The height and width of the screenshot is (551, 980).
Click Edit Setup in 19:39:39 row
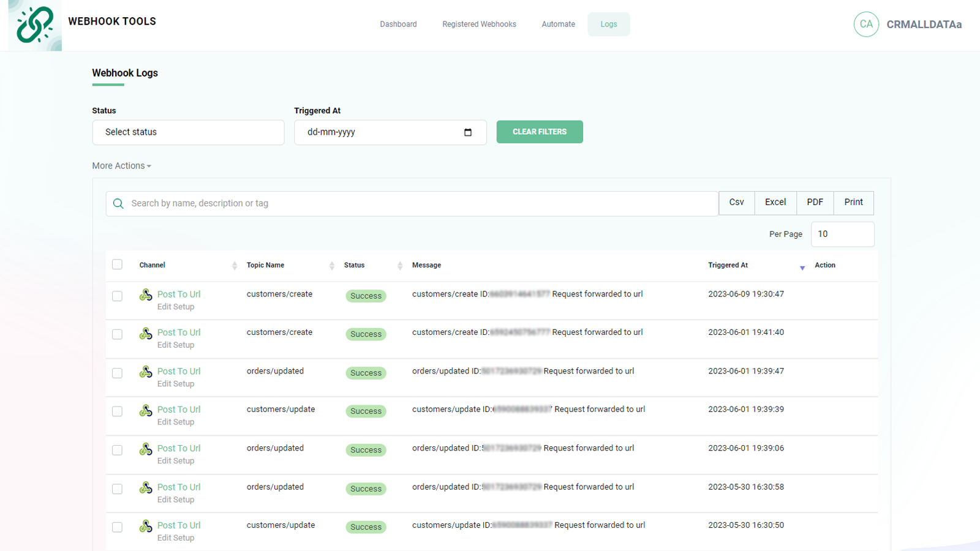pyautogui.click(x=176, y=422)
